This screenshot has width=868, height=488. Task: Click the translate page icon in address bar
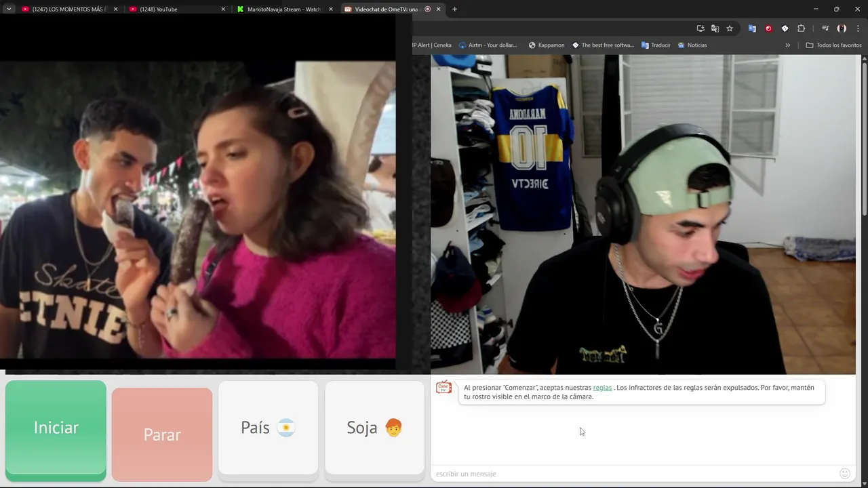[x=715, y=28]
